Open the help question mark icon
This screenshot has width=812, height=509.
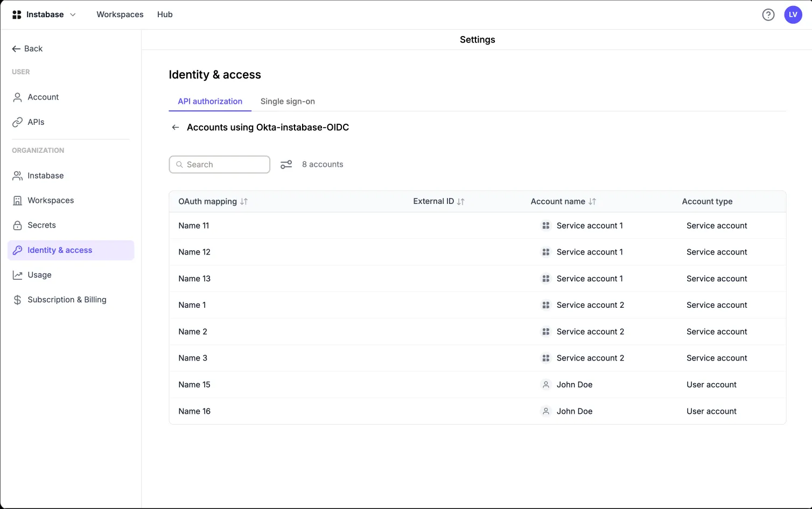[x=768, y=15]
